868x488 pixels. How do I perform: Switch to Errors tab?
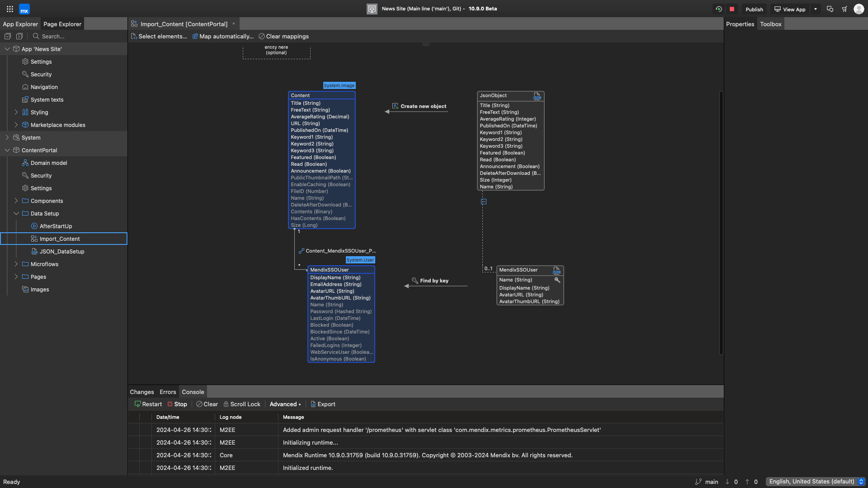168,392
